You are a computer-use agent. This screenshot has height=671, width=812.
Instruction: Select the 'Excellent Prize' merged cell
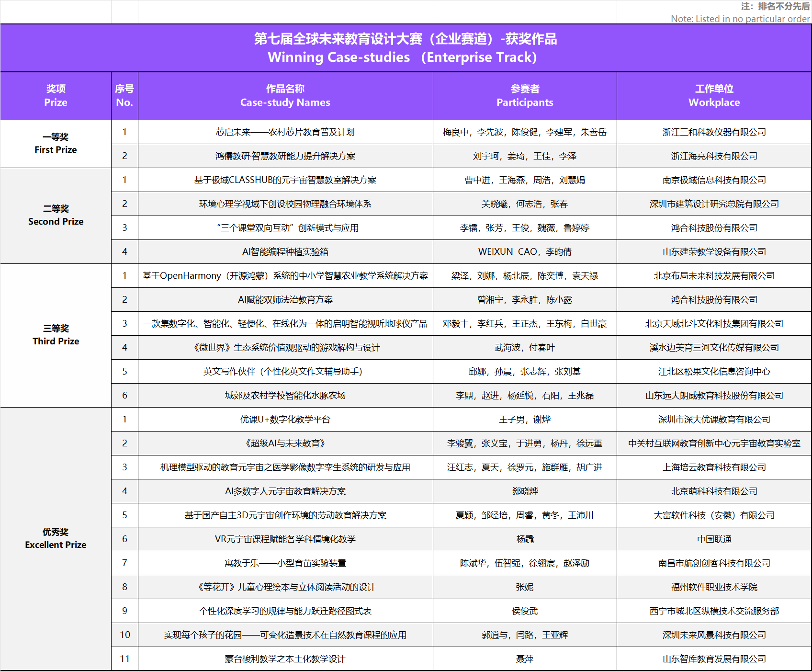(56, 539)
